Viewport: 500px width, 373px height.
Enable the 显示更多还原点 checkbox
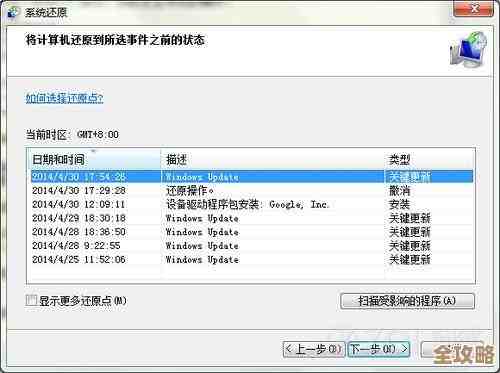31,300
